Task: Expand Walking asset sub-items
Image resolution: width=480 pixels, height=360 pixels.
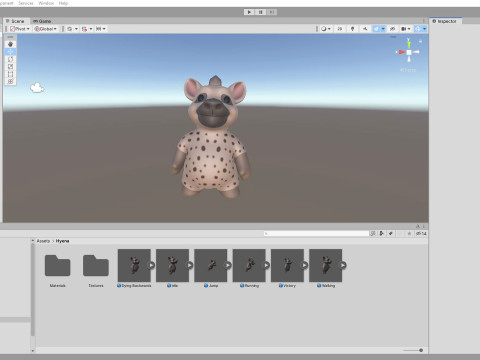Action: pyautogui.click(x=343, y=265)
